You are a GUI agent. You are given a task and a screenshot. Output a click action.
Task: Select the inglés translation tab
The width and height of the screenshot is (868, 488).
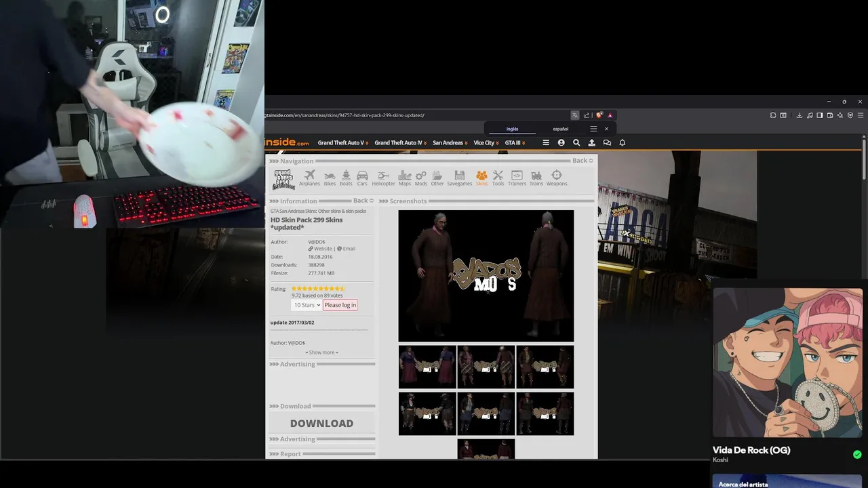[x=512, y=129]
